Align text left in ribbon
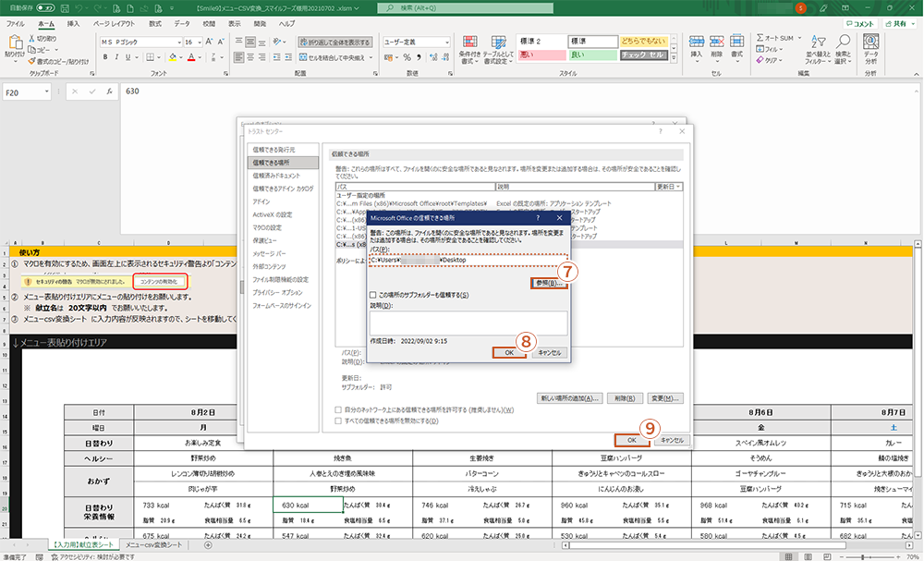This screenshot has height=561, width=924. point(238,57)
